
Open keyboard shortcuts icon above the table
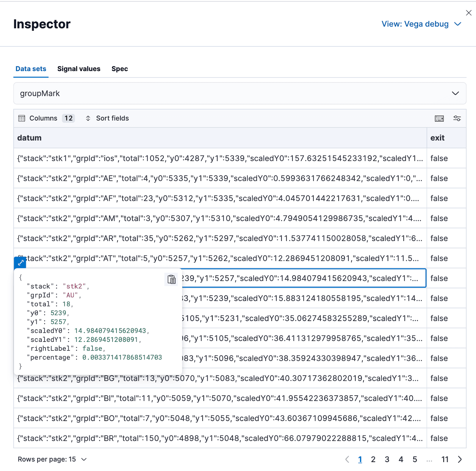[x=439, y=118]
